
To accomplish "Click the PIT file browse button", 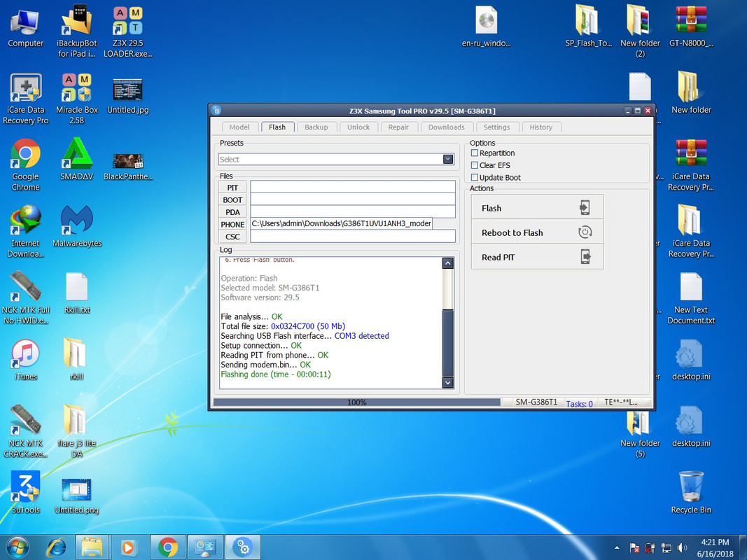I will point(232,187).
